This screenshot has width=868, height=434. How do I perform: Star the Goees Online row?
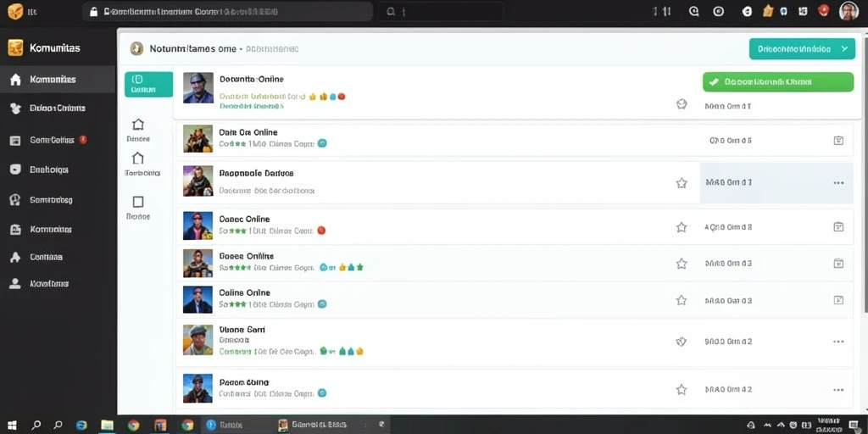point(682,264)
